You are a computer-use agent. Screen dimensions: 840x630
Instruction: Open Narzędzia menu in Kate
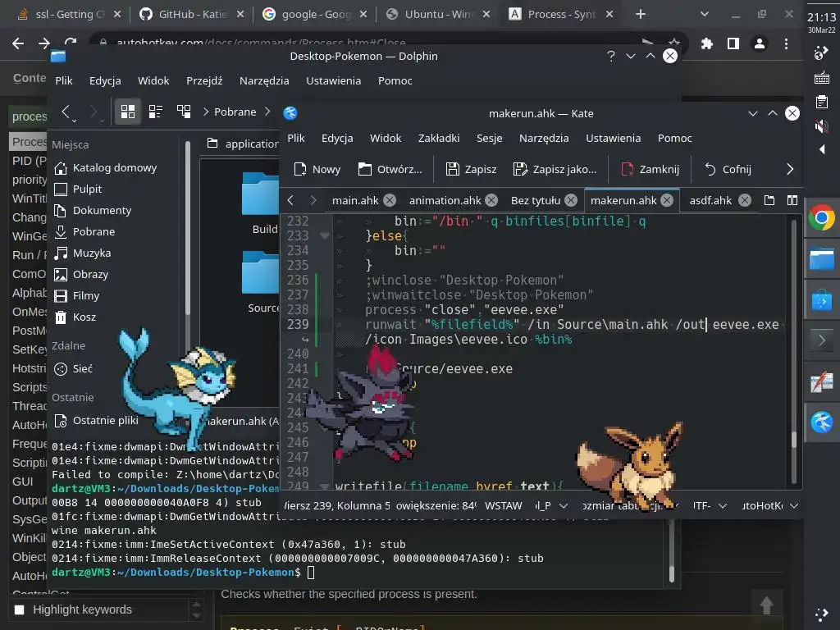tap(544, 138)
